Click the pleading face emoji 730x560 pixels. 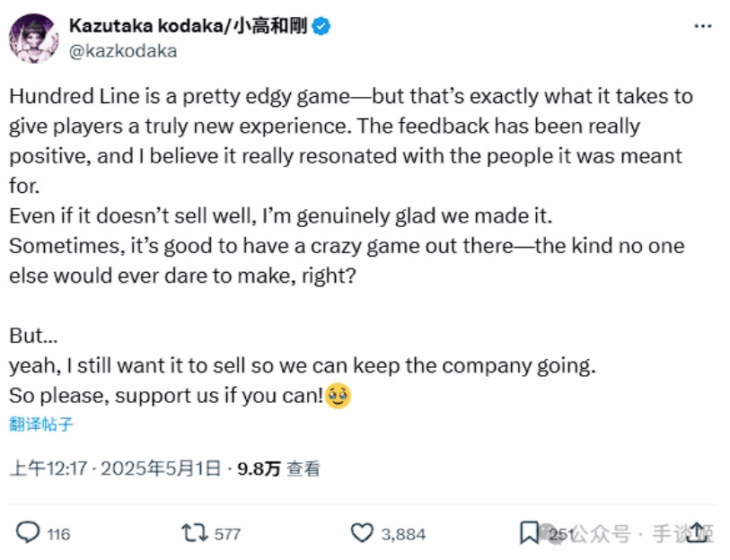tap(338, 395)
